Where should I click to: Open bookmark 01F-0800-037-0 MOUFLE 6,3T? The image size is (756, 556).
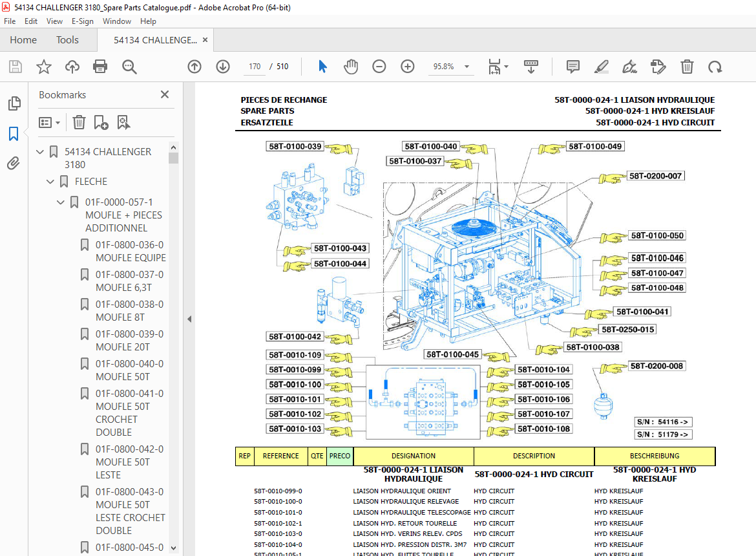click(x=129, y=281)
